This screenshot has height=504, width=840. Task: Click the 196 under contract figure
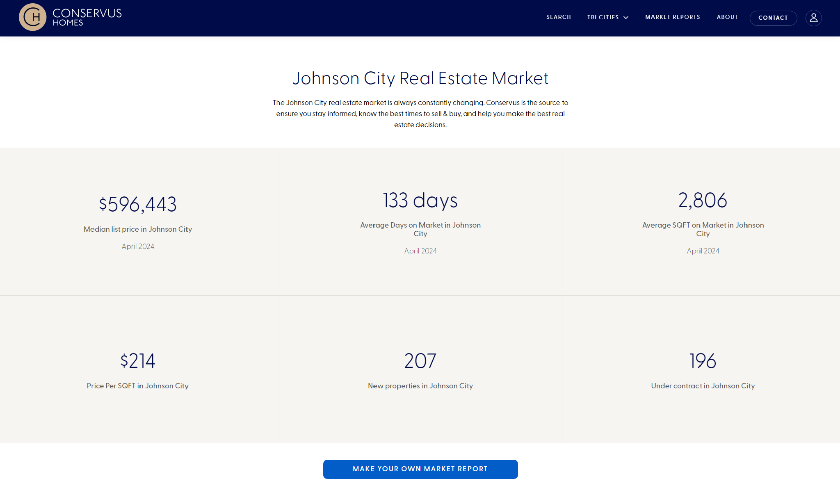pyautogui.click(x=703, y=361)
